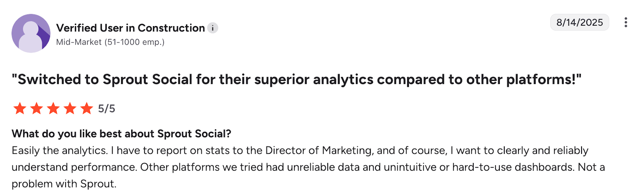
Task: Click the info icon beside Verified User
Action: (213, 28)
